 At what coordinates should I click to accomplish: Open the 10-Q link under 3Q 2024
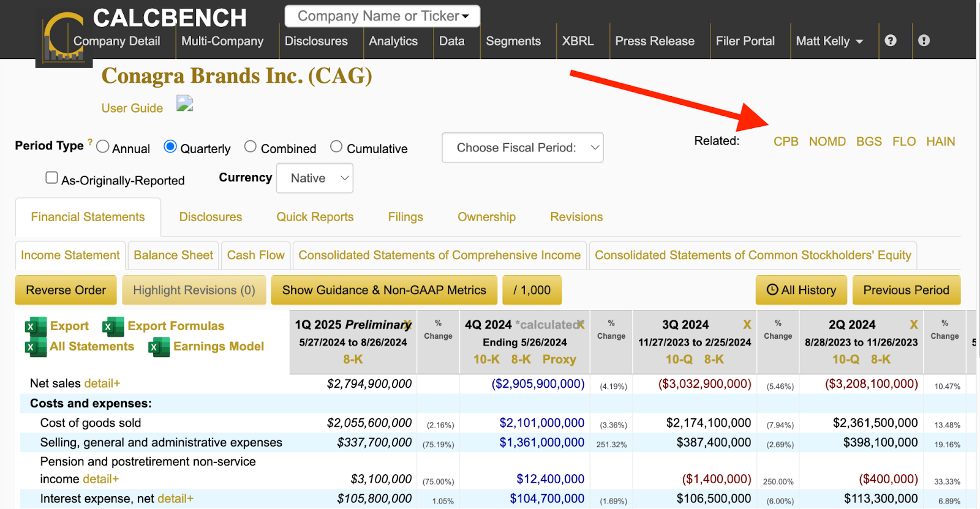(679, 360)
